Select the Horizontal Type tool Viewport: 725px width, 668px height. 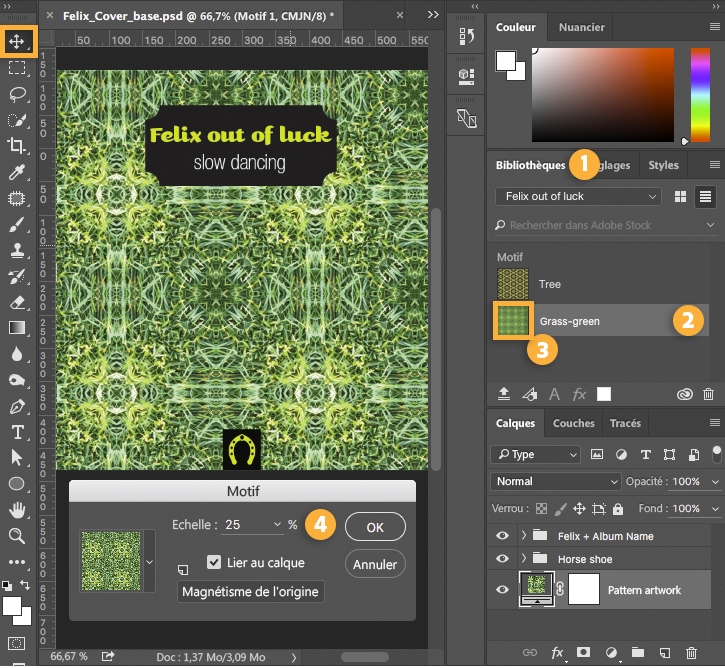pos(17,432)
